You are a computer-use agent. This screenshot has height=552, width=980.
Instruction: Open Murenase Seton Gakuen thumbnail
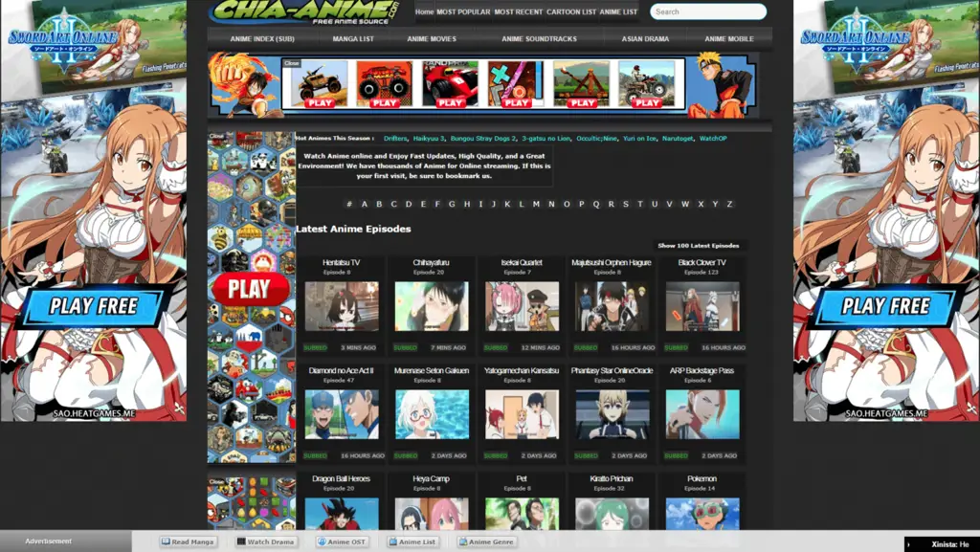[432, 414]
